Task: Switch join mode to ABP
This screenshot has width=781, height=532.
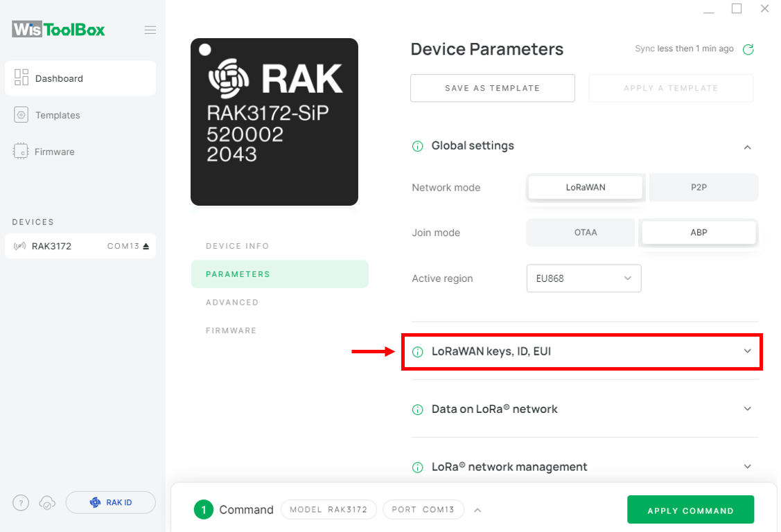Action: 699,233
